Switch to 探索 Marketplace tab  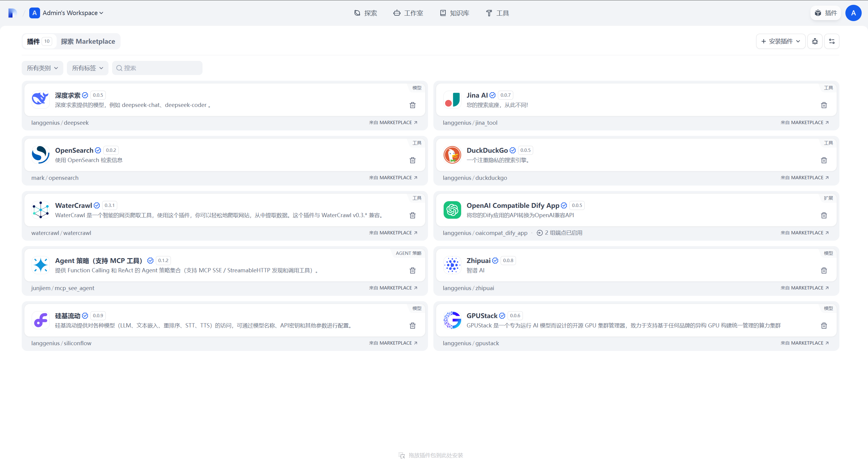[88, 41]
